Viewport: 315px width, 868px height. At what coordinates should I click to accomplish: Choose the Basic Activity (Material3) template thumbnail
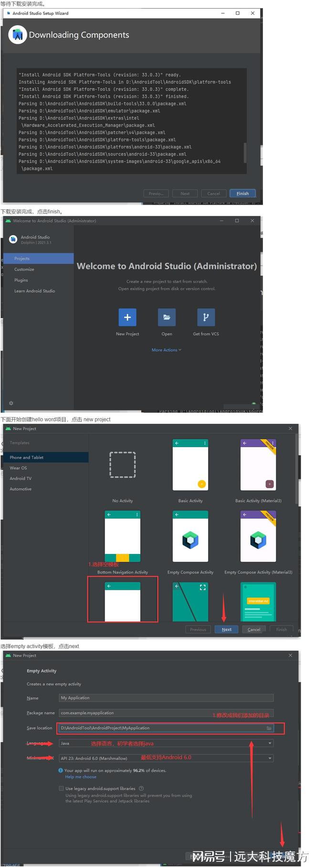[258, 465]
